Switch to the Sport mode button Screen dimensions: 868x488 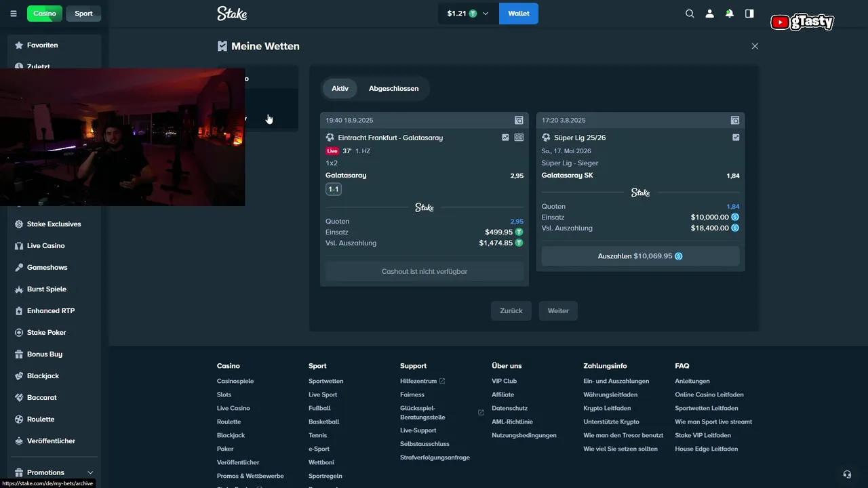click(83, 14)
